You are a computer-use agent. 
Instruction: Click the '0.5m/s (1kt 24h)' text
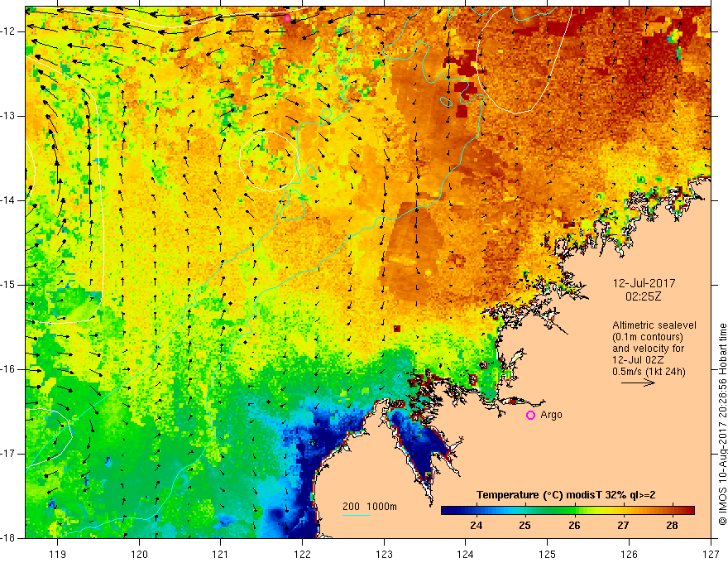[x=649, y=372]
